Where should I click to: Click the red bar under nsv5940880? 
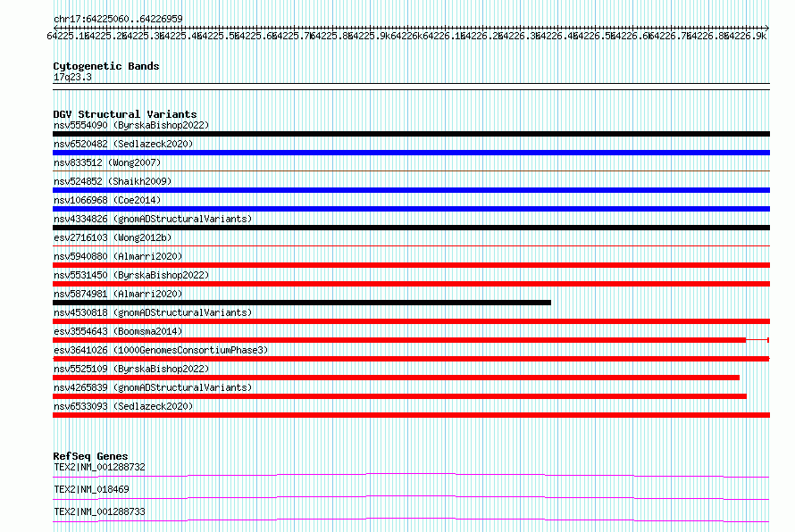pyautogui.click(x=411, y=265)
